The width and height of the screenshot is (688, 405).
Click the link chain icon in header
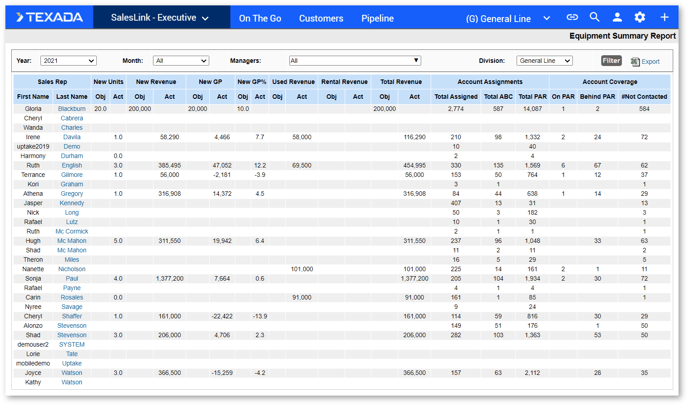(x=572, y=18)
